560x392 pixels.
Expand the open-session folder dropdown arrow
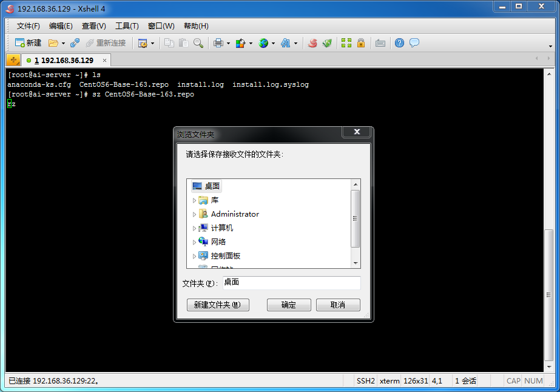[x=63, y=43]
